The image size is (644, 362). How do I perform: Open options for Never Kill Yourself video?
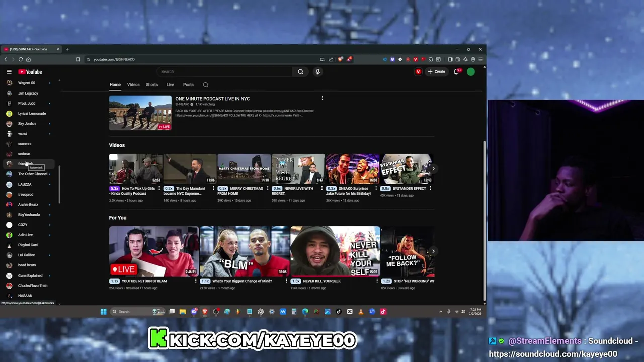click(377, 281)
